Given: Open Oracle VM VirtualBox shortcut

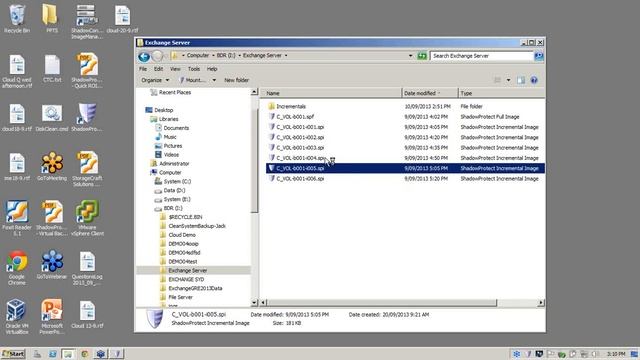Looking at the screenshot, I should 17,317.
